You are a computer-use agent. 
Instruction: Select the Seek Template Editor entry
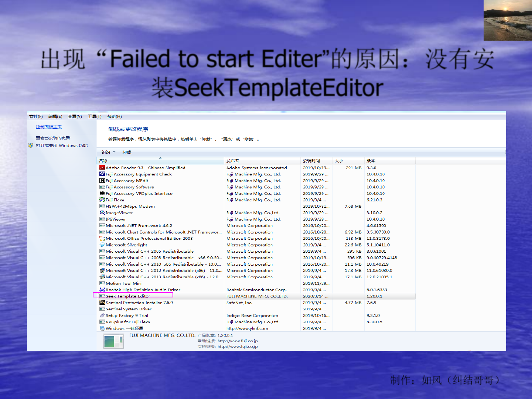[x=256, y=296]
